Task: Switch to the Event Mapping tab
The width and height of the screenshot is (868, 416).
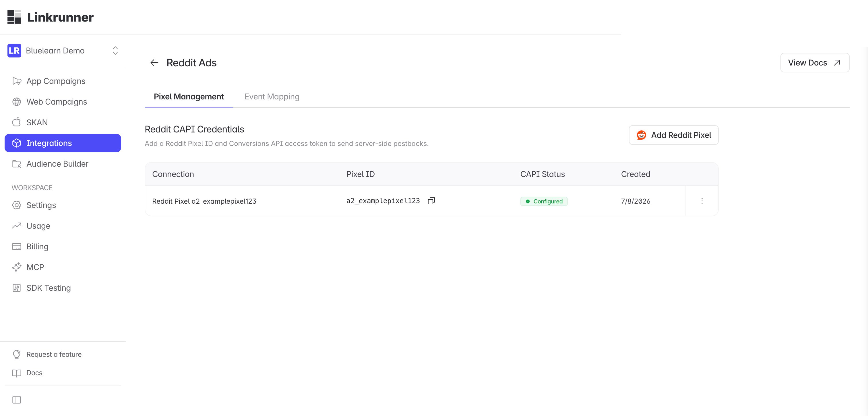Action: pyautogui.click(x=272, y=97)
